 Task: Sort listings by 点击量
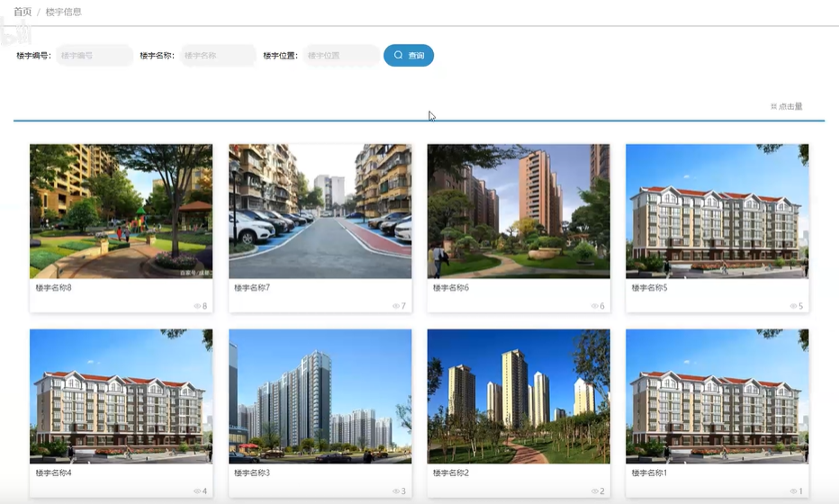(786, 107)
